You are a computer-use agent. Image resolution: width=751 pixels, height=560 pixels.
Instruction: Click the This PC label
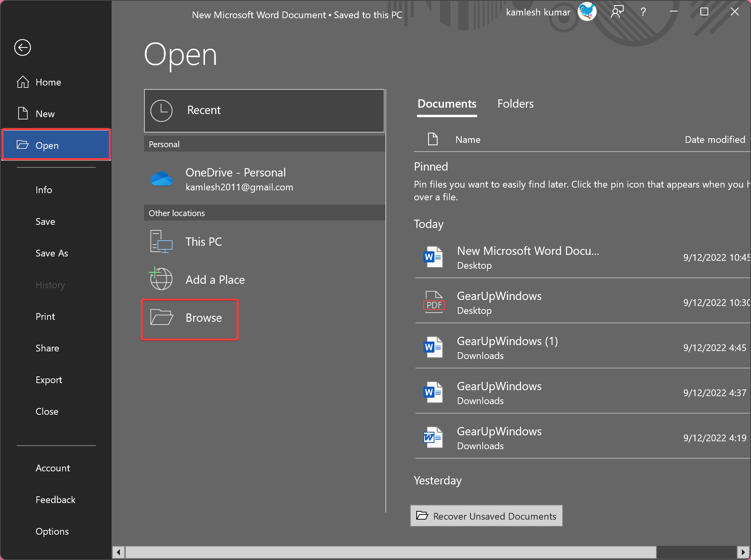tap(204, 241)
